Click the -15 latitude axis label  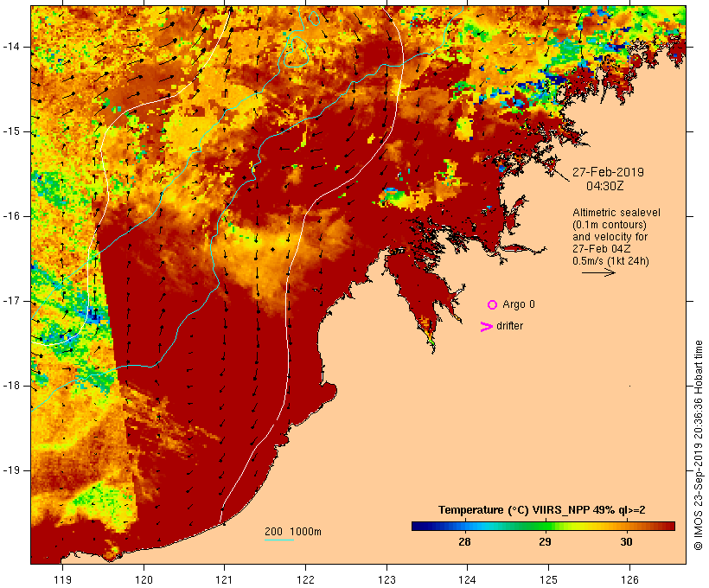11,131
